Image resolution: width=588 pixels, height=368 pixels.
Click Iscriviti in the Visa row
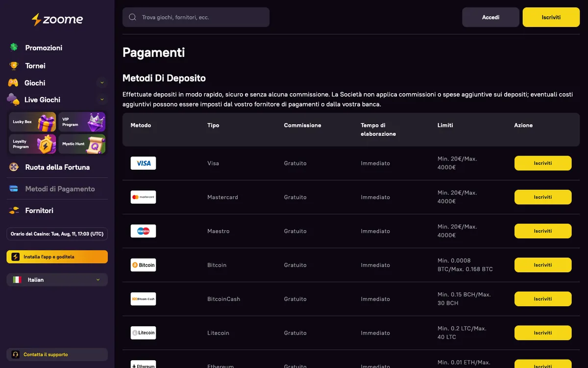[x=543, y=163]
